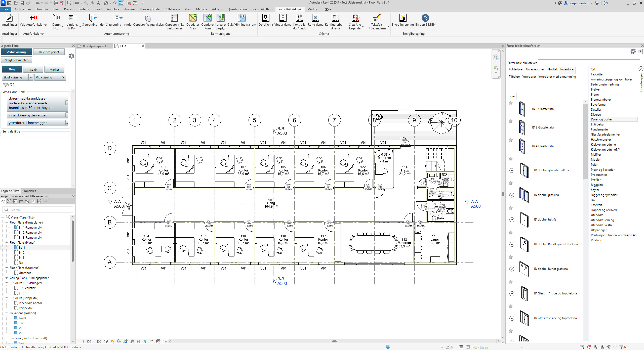The height and width of the screenshot is (350, 644).
Task: Click the library list vertical scrollbar
Action: [x=585, y=142]
